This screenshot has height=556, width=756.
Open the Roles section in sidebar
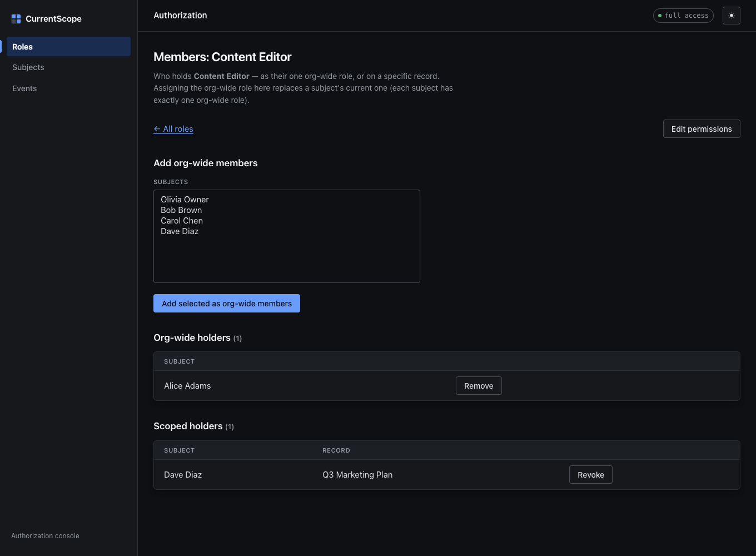click(x=68, y=47)
